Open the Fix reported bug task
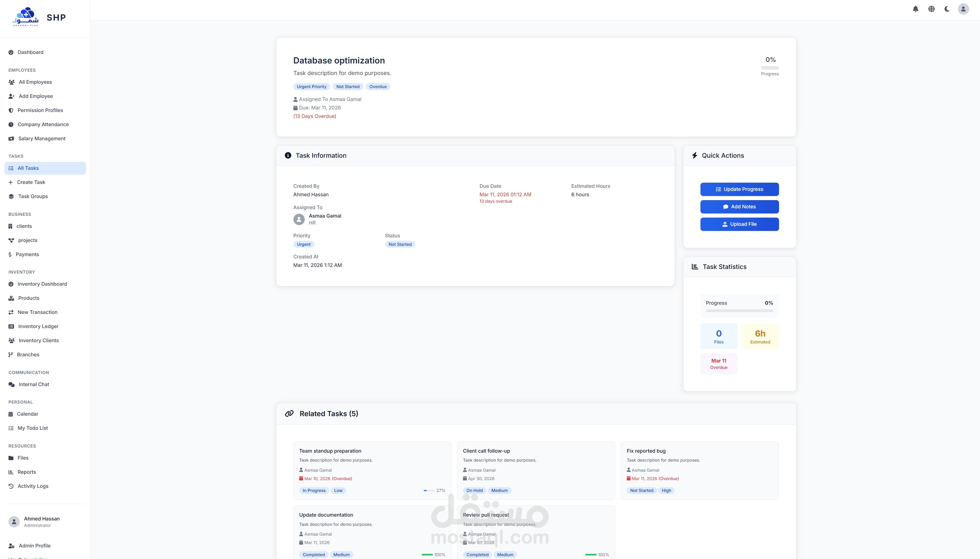980x559 pixels. tap(646, 451)
